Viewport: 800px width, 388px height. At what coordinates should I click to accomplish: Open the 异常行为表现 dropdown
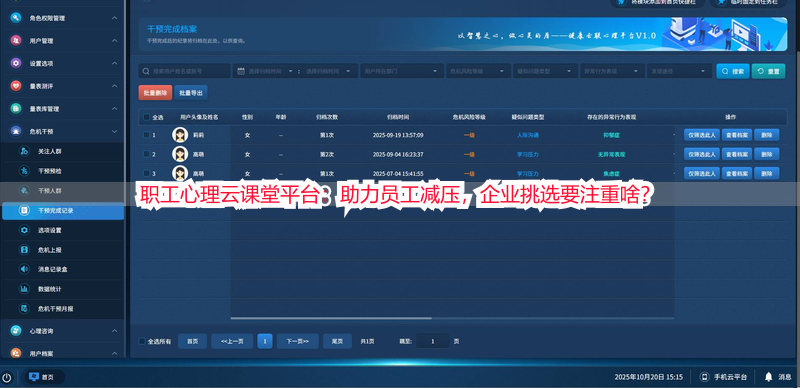613,71
